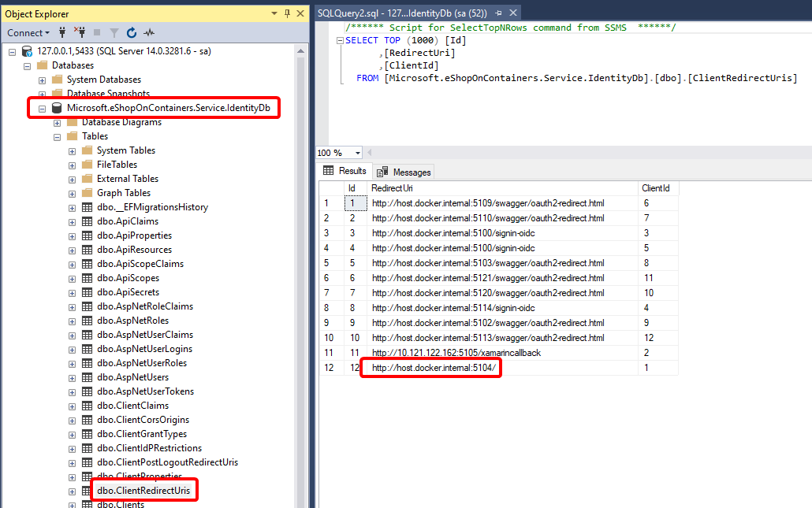
Task: Click the dbo.ClientClaims table icon
Action: tap(87, 406)
